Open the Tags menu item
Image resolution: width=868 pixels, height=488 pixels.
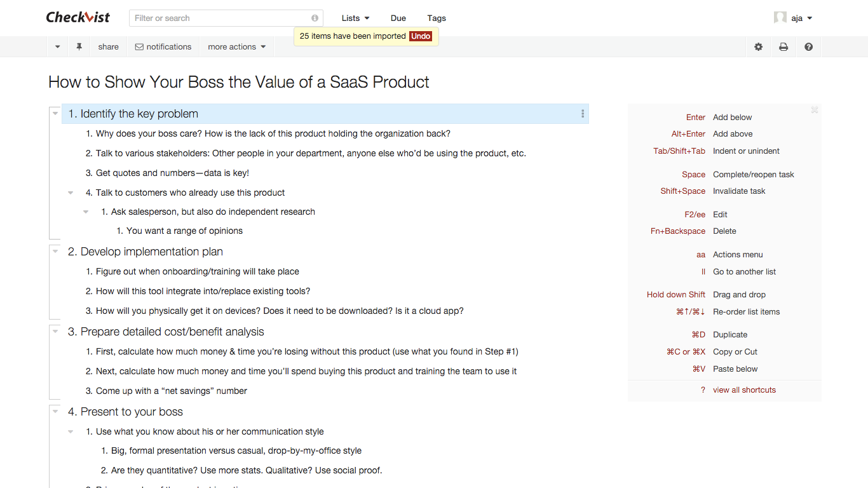click(x=437, y=18)
